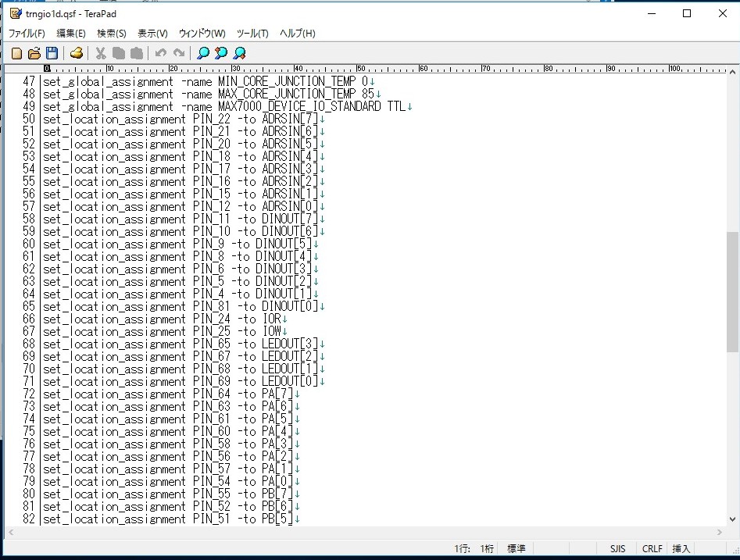Click the horizontal scrollbar left arrow
The height and width of the screenshot is (560, 740).
(x=11, y=532)
